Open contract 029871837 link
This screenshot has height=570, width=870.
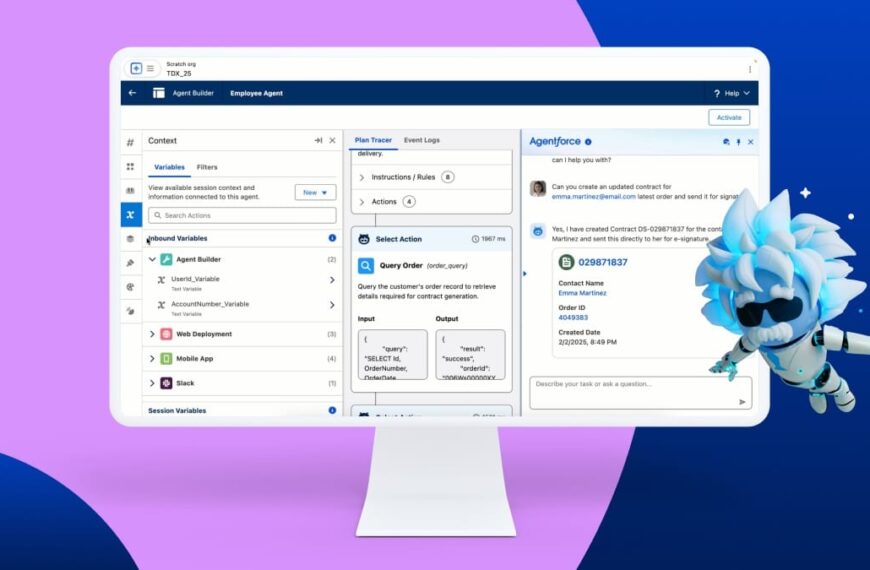coord(603,263)
